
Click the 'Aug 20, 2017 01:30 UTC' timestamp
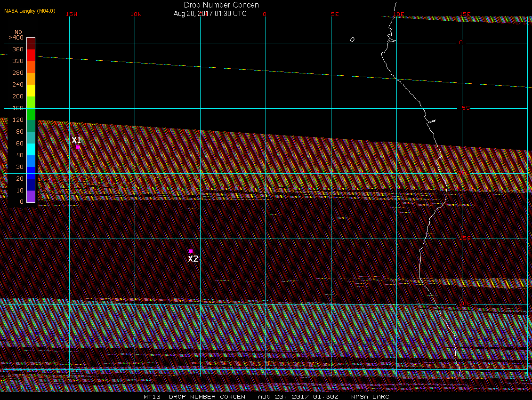(210, 14)
